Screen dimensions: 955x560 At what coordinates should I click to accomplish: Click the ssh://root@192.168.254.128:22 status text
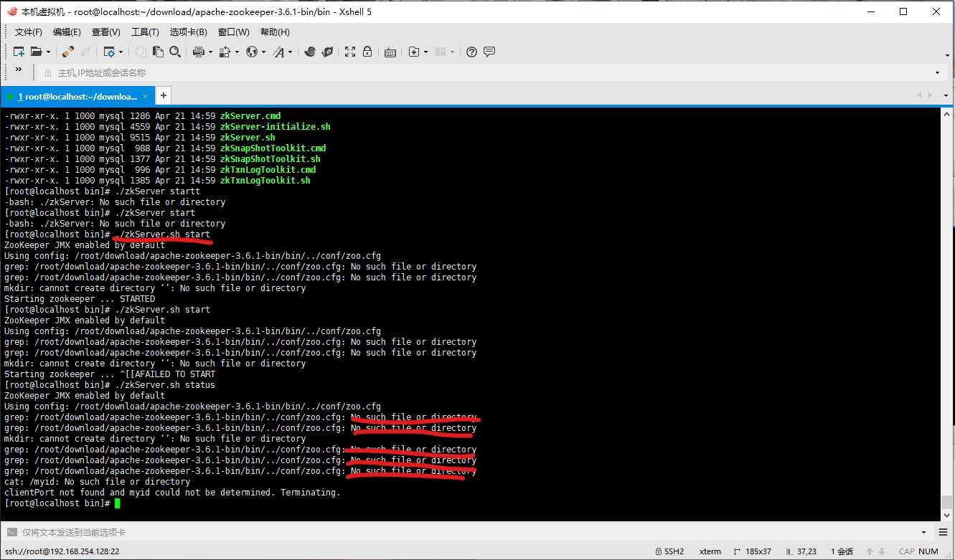click(62, 551)
